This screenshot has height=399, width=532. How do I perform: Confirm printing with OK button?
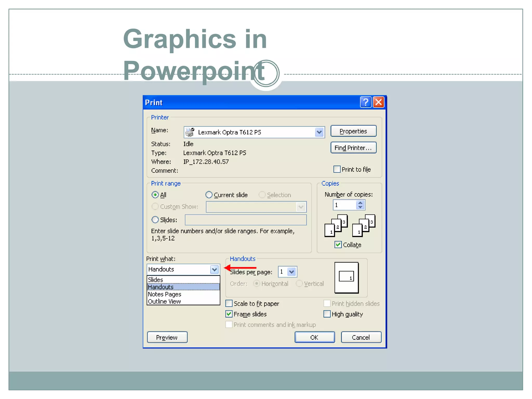coord(315,337)
